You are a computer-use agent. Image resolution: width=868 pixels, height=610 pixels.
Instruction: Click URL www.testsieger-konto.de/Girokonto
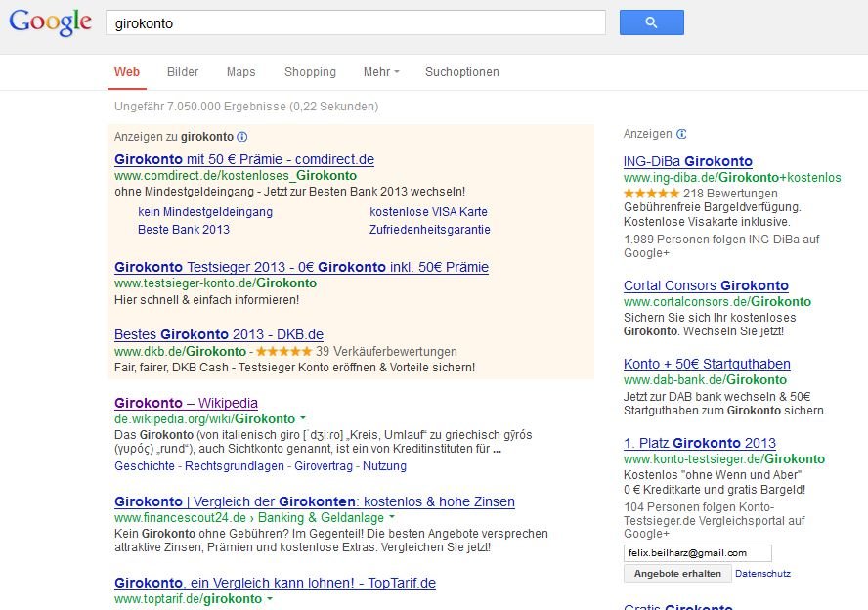point(215,283)
